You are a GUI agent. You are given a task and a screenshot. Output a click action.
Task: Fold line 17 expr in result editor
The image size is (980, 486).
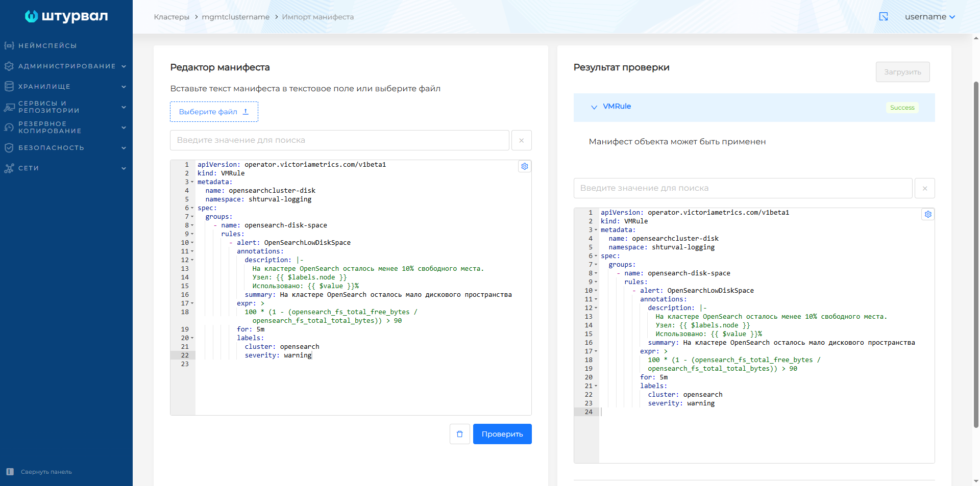click(x=596, y=351)
